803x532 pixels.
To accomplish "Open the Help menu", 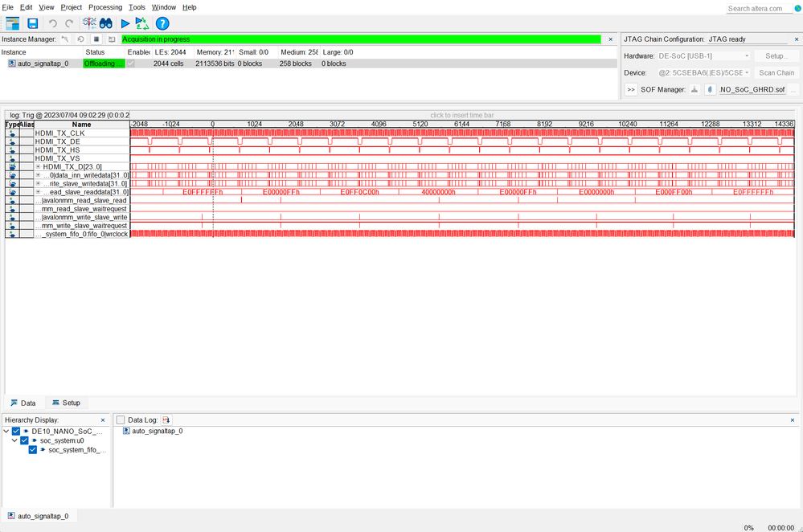I will click(190, 7).
